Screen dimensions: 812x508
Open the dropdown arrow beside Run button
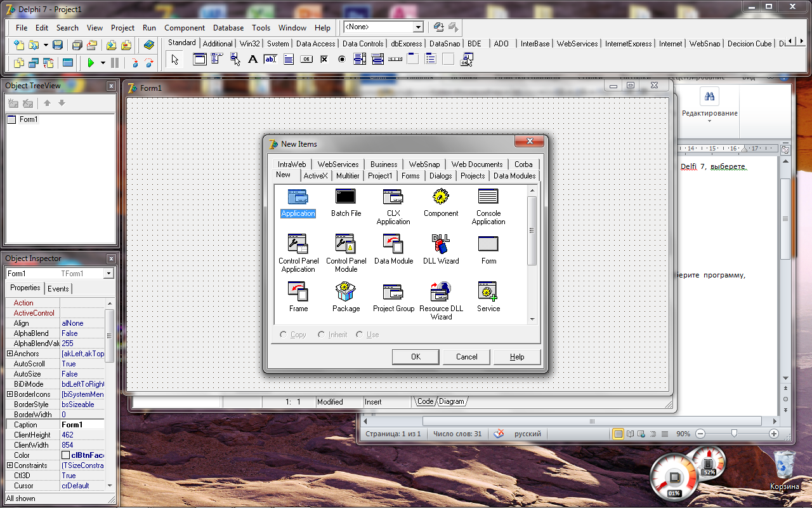103,63
